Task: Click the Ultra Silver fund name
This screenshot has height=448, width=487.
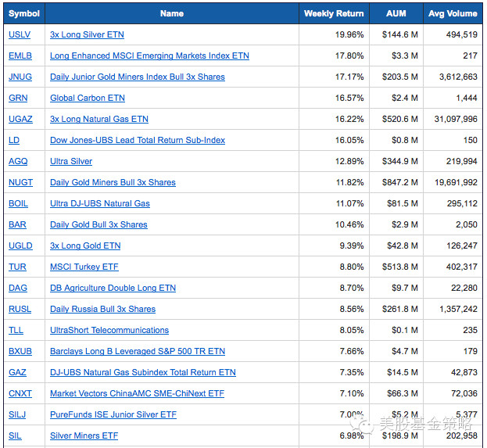Action: [71, 161]
